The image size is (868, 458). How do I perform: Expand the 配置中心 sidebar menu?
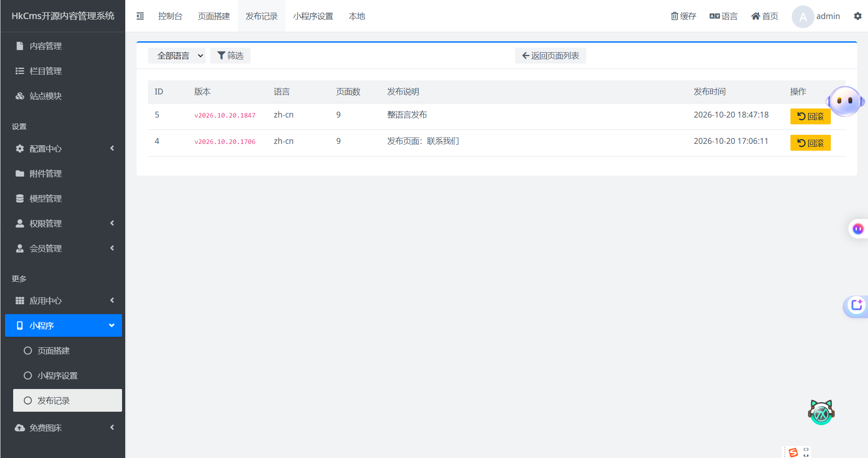[64, 148]
